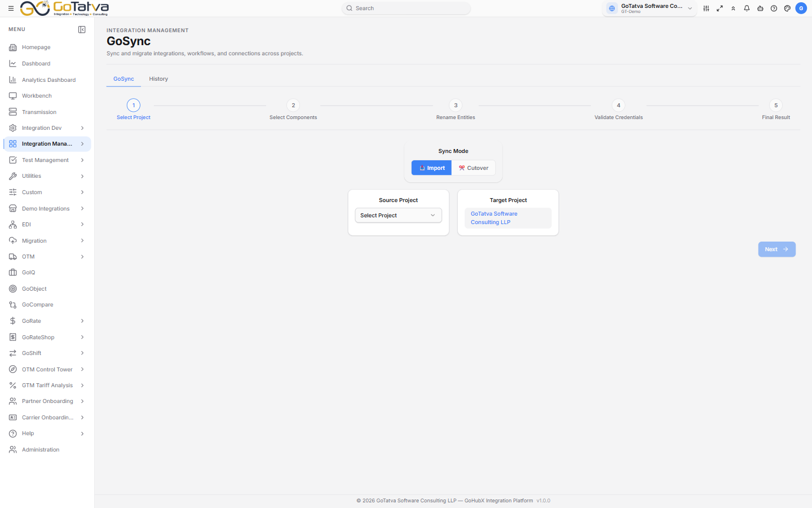Click the Transmission server icon
Viewport: 812px width, 508px height.
pyautogui.click(x=12, y=112)
